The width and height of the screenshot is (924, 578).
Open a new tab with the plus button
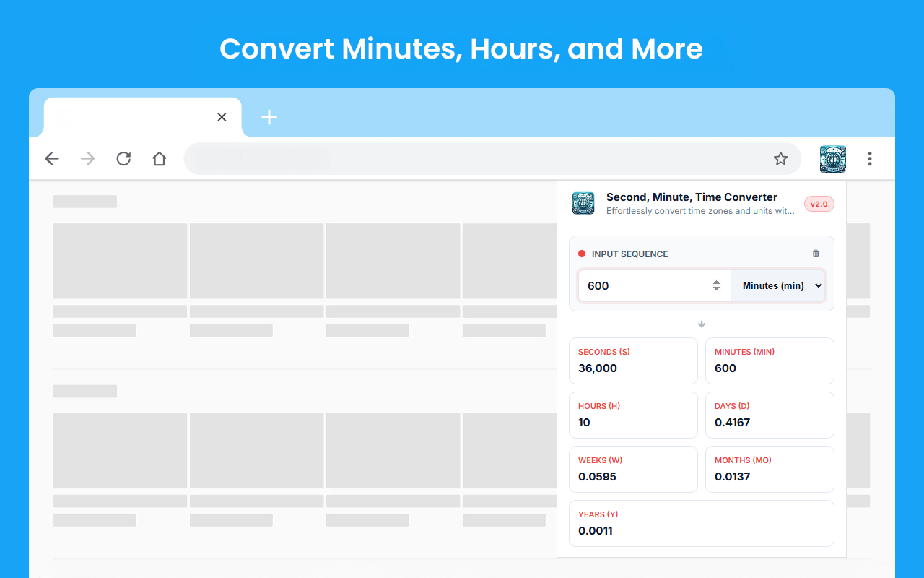269,117
